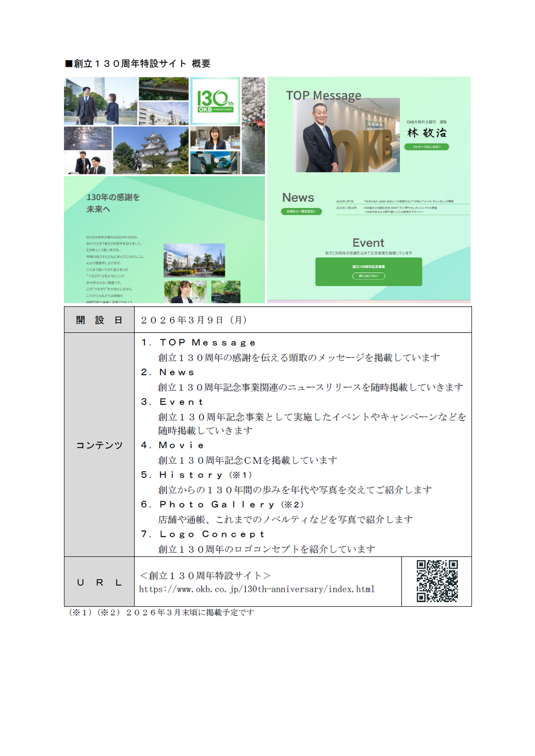Click the black square bullet before 創立130周年特設サイト heading
535x756 pixels.
click(x=69, y=64)
